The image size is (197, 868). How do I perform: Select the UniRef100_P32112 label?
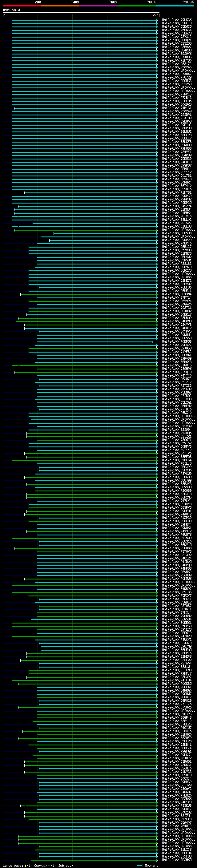click(x=177, y=172)
